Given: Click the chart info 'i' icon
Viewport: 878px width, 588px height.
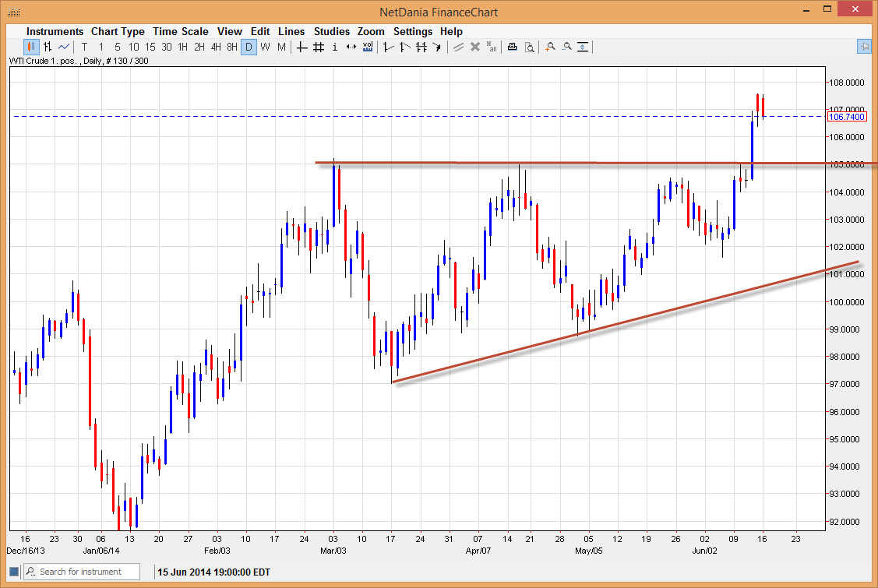Looking at the screenshot, I should (334, 47).
